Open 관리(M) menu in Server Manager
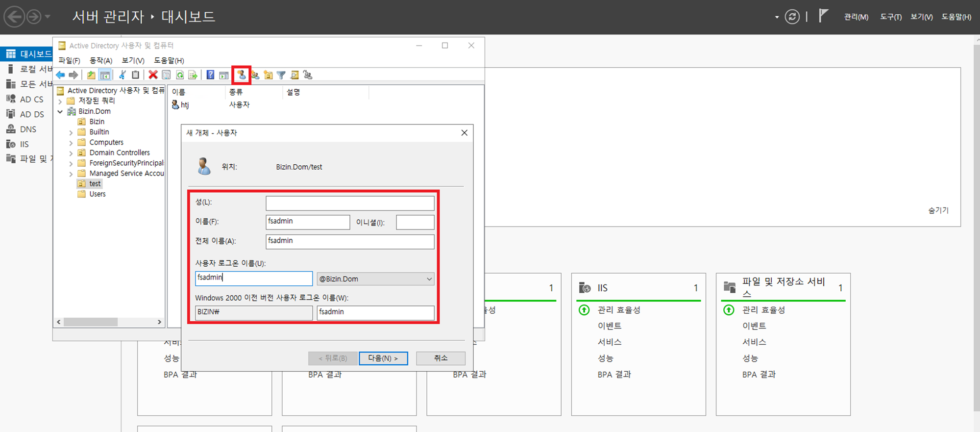This screenshot has width=980, height=432. 856,17
